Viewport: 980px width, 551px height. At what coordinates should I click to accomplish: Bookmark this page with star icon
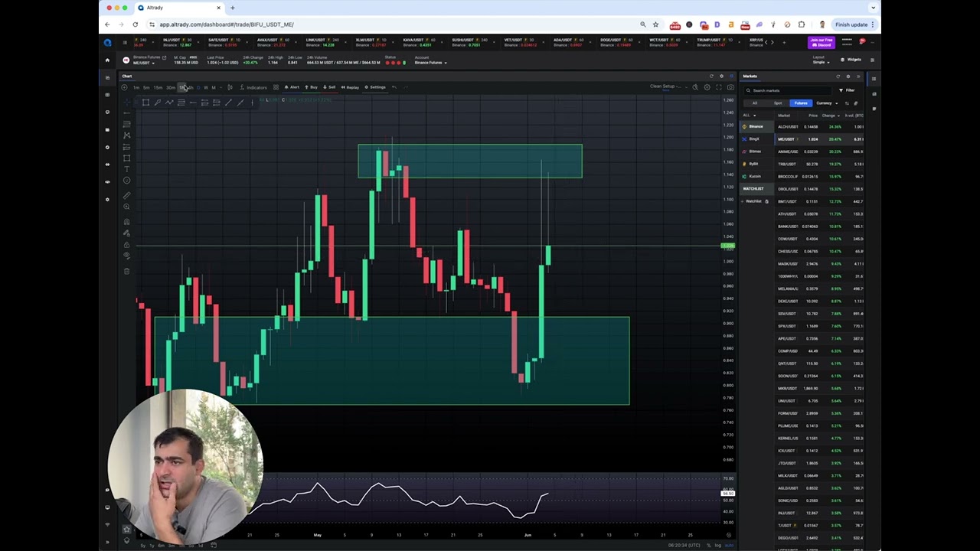pyautogui.click(x=655, y=24)
